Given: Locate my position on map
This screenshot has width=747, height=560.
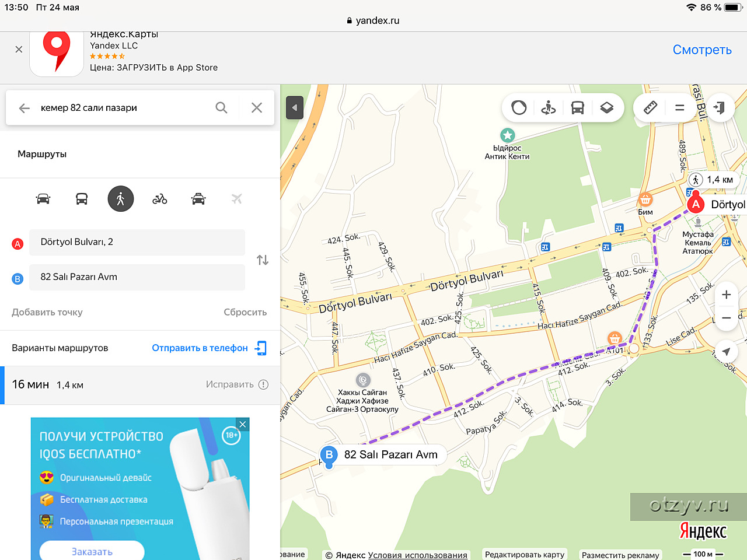Looking at the screenshot, I should click(726, 352).
